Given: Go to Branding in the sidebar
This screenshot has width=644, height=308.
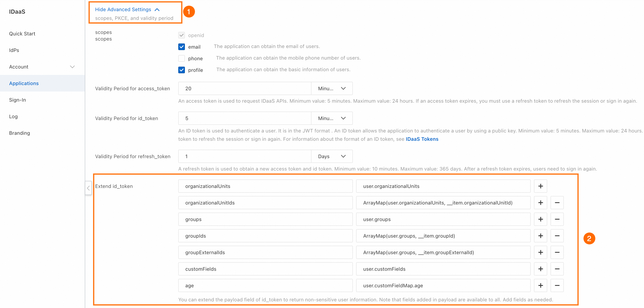Looking at the screenshot, I should tap(19, 133).
